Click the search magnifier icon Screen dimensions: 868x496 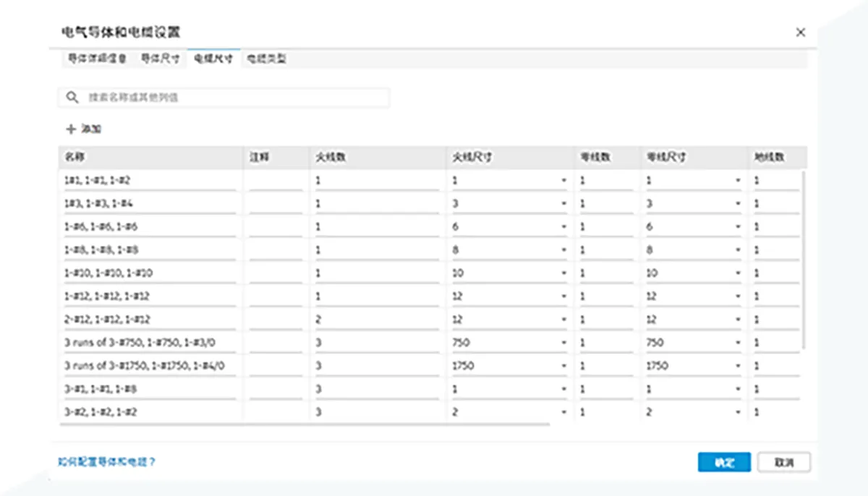[72, 97]
